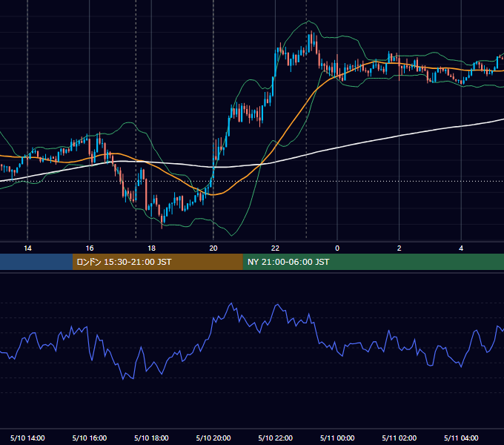Click the 0 hour label on time axis
The height and width of the screenshot is (445, 504).
(337, 248)
